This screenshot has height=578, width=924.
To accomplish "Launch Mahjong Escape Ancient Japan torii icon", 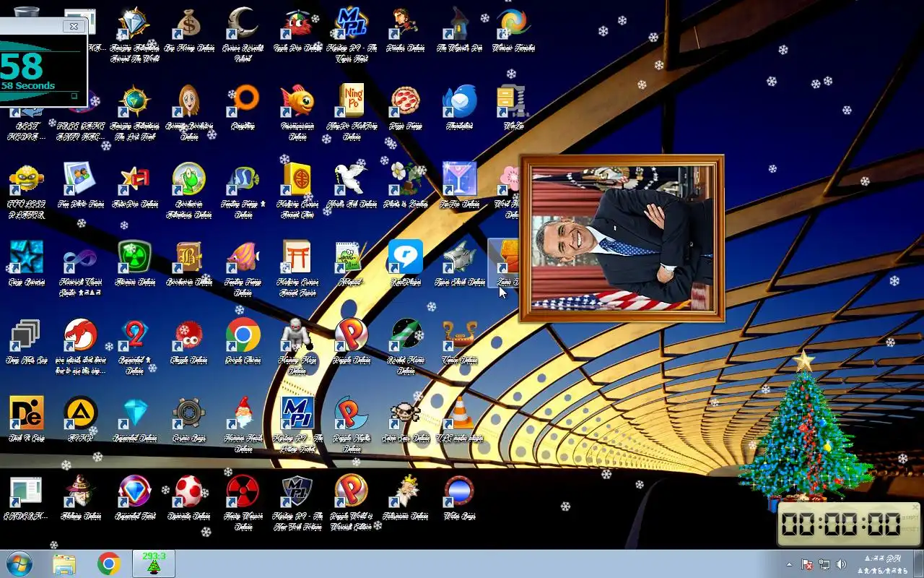I will tap(297, 257).
